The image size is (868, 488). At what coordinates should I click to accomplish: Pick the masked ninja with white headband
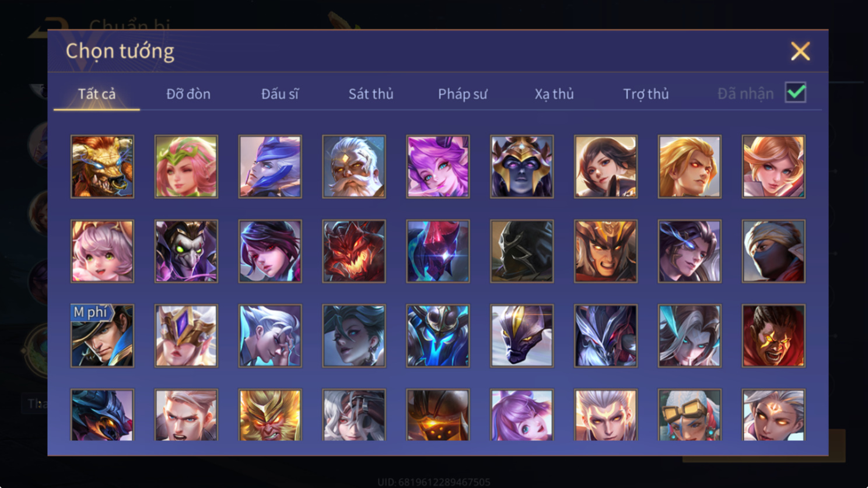click(x=773, y=251)
